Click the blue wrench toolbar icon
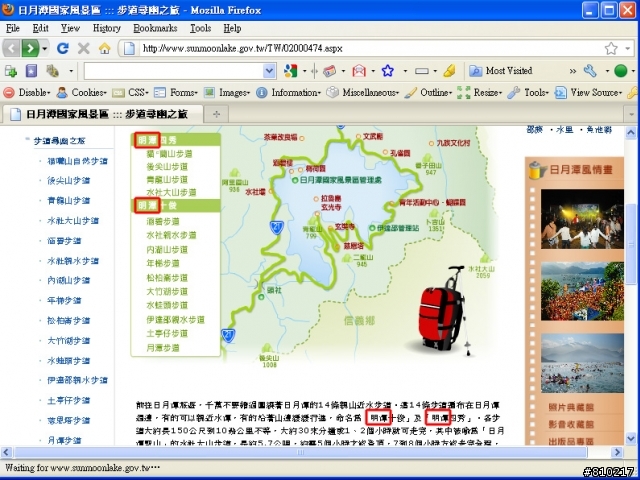This screenshot has width=640, height=480. pyautogui.click(x=590, y=71)
